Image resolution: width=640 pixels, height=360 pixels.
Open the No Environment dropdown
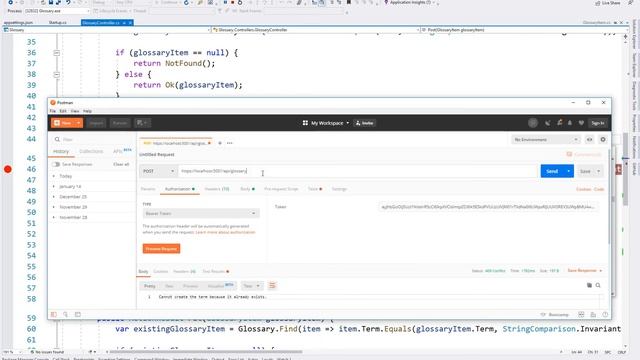click(x=546, y=140)
